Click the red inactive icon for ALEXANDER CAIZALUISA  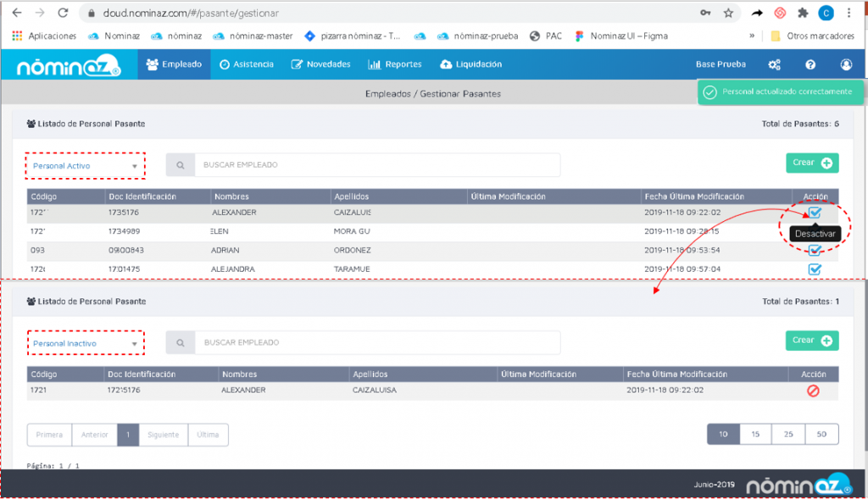[813, 391]
